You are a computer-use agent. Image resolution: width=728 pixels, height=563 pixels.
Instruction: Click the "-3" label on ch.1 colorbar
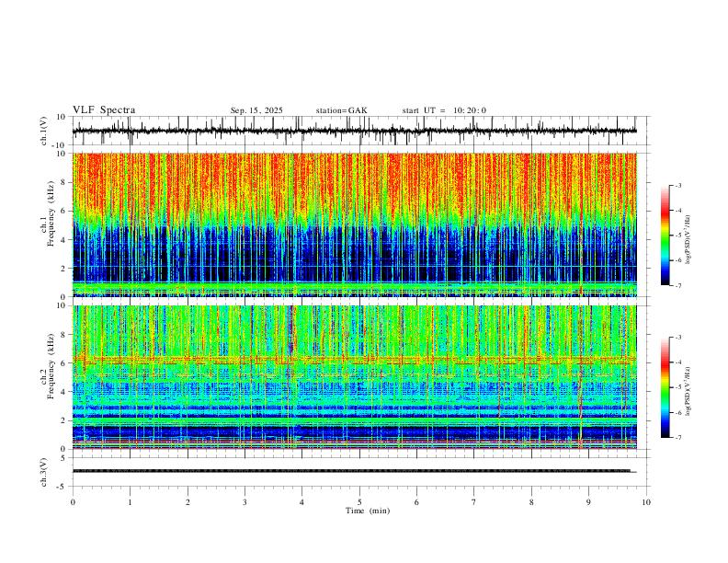[678, 185]
